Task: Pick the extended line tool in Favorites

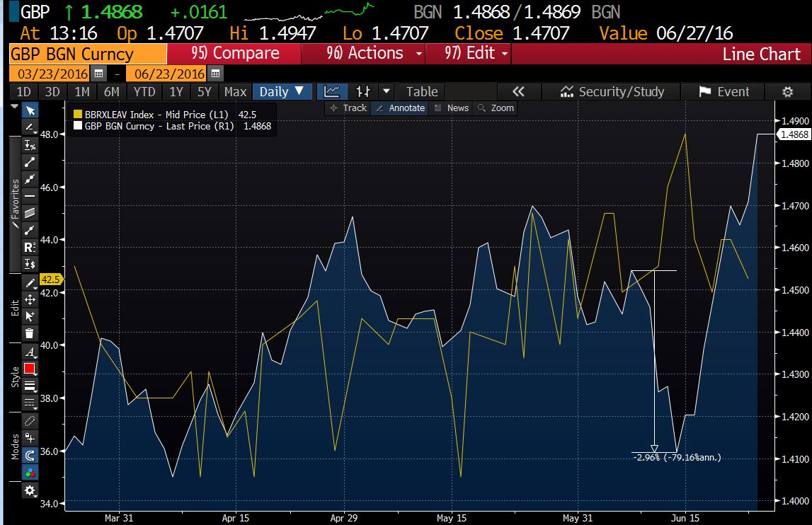Action: click(x=30, y=179)
